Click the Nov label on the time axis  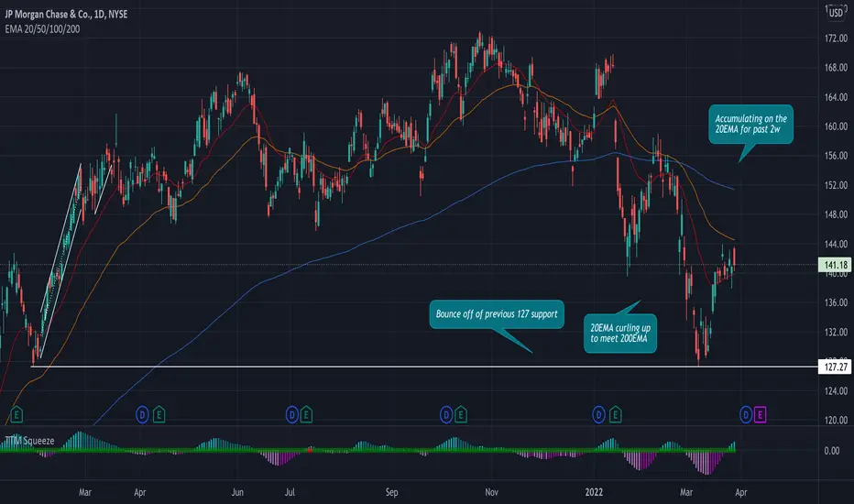point(491,492)
